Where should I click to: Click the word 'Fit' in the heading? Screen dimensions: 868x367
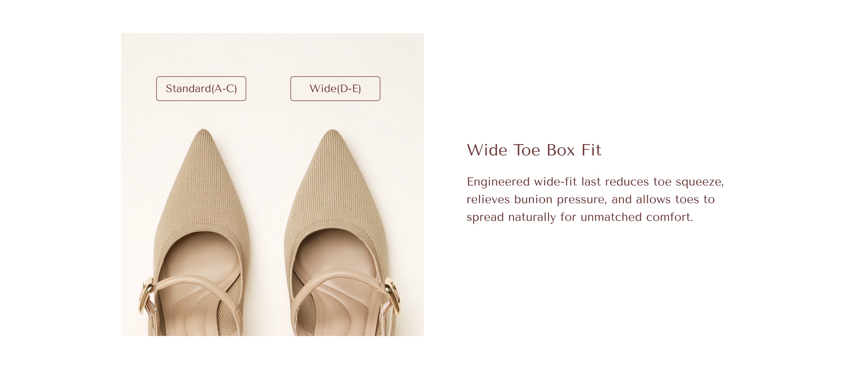click(591, 150)
